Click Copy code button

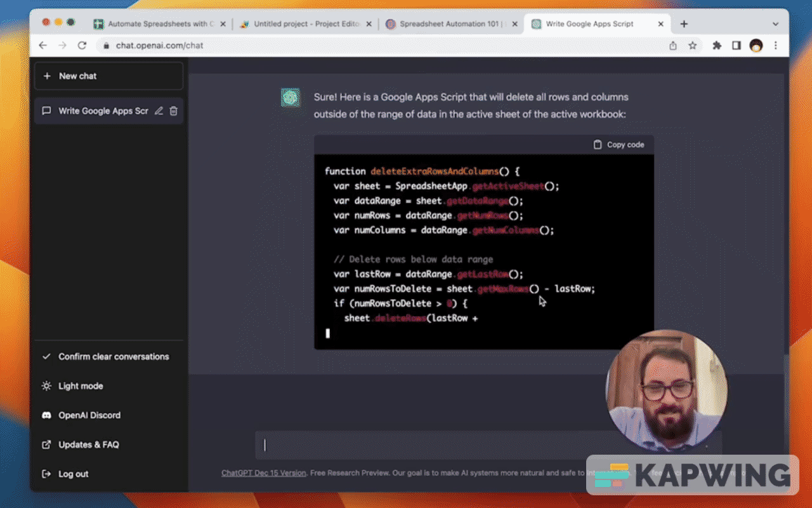(x=619, y=145)
